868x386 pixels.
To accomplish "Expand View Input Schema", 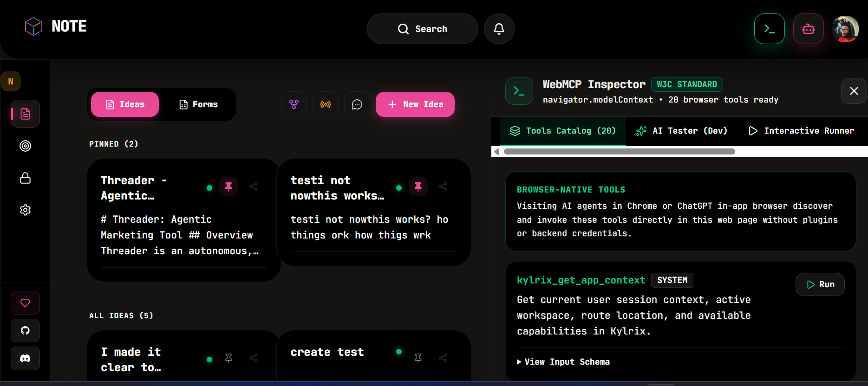I will pyautogui.click(x=563, y=362).
